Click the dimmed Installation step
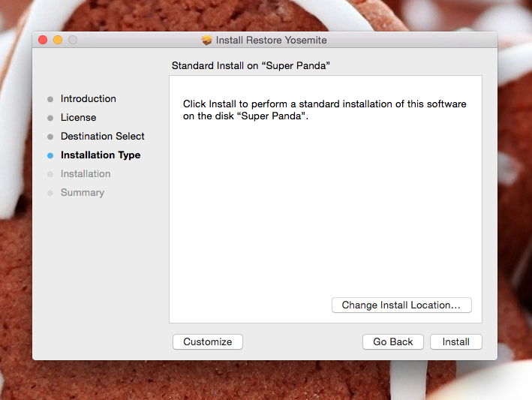 [86, 173]
